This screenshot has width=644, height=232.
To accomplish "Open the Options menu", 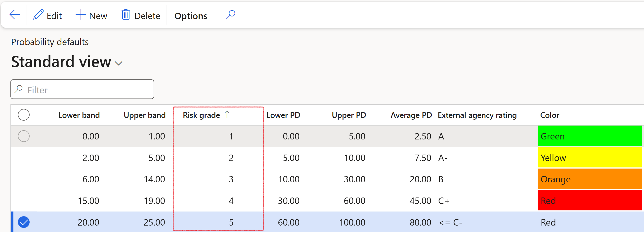I will tap(190, 16).
